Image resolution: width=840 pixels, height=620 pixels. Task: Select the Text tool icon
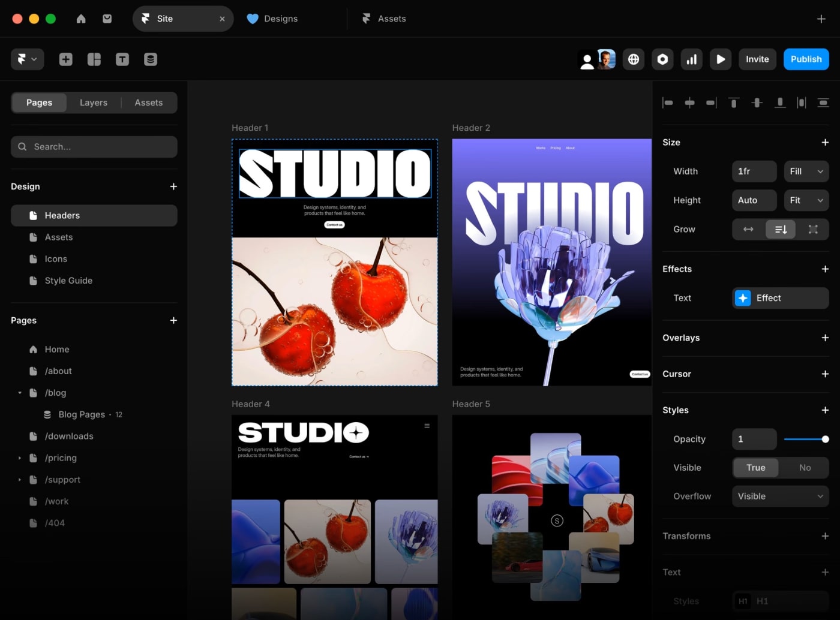pos(122,59)
